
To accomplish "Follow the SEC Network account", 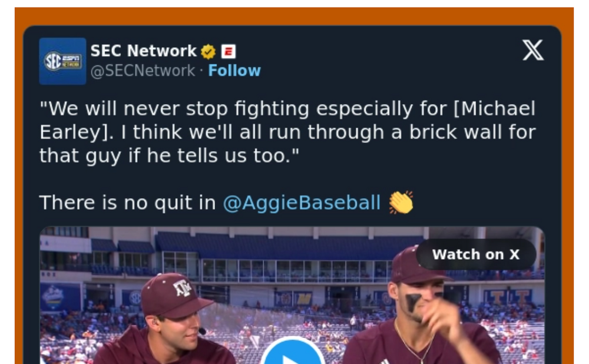I will coord(234,71).
